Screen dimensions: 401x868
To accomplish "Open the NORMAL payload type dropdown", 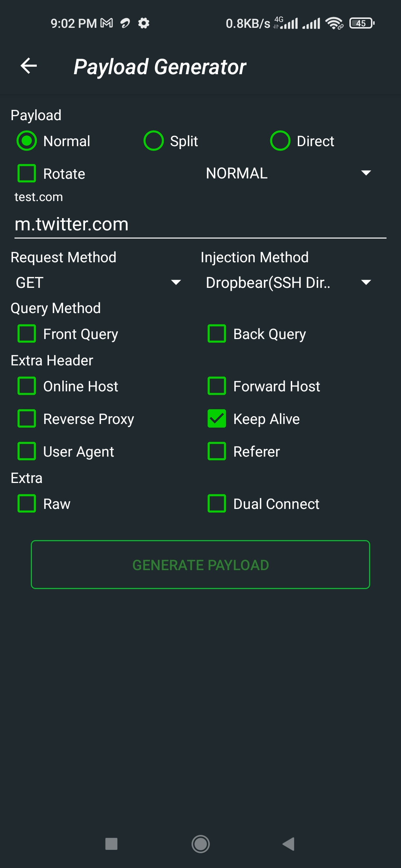I will coord(288,173).
